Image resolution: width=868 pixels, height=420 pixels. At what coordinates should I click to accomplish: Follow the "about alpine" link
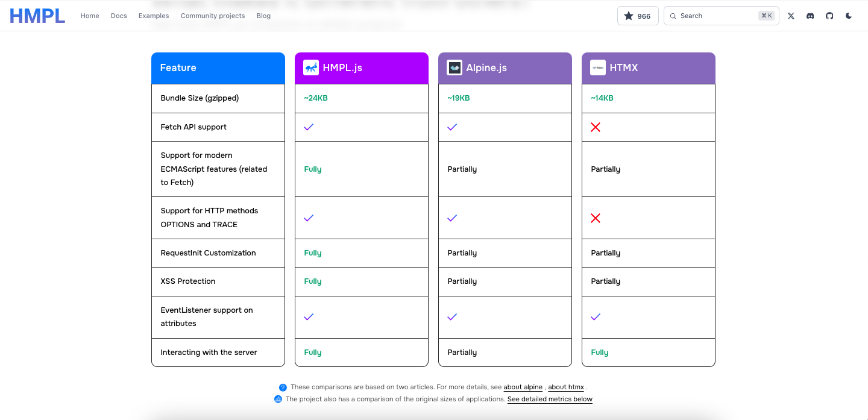[x=523, y=387]
